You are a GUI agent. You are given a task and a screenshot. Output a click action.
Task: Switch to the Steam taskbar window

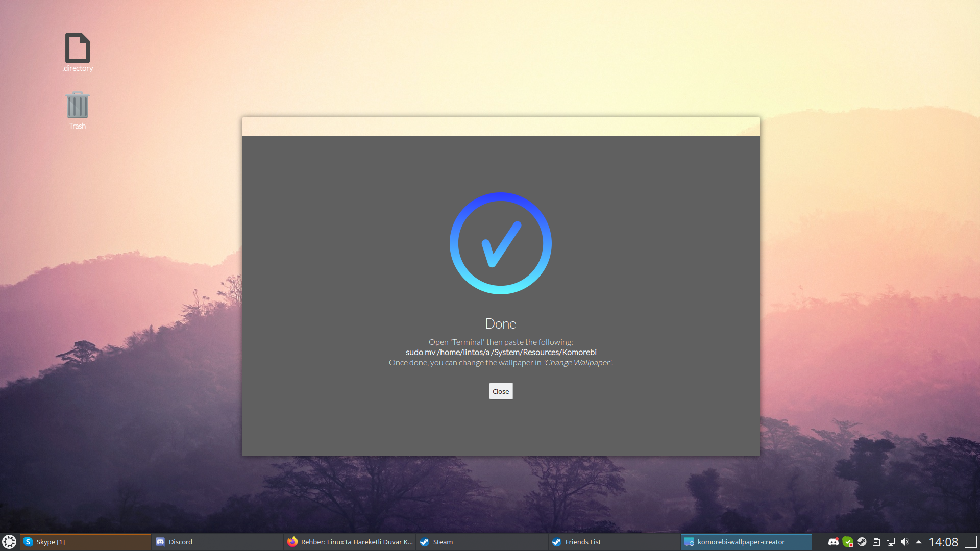click(482, 542)
